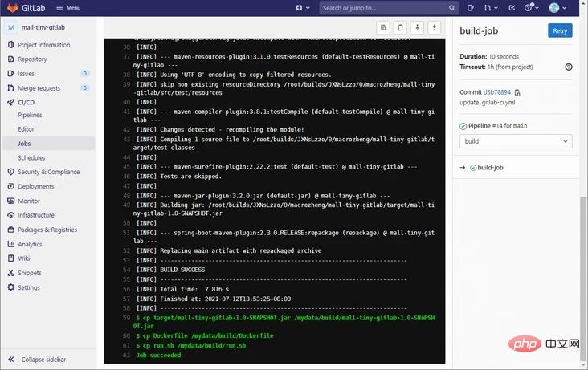
Task: Click the Issues count badge 0
Action: coord(85,74)
